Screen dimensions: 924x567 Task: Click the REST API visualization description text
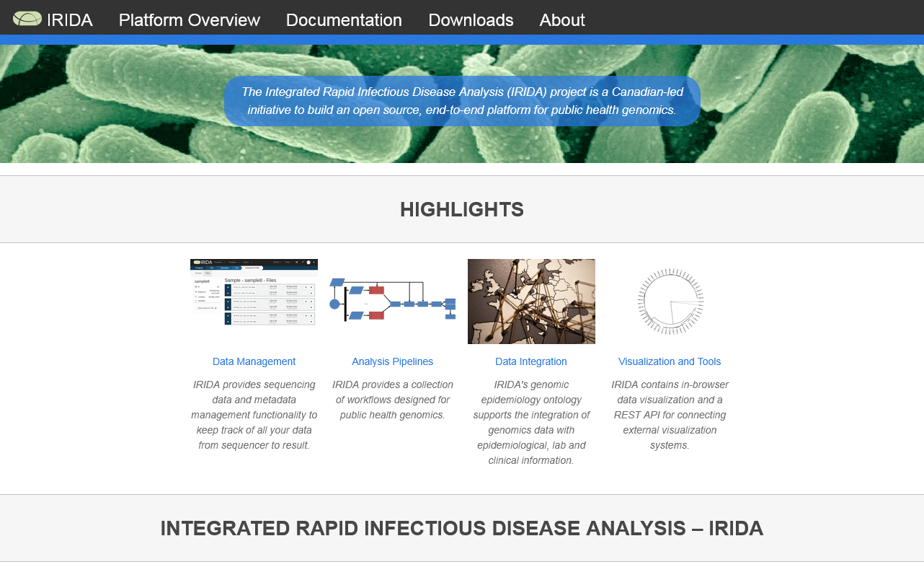(670, 415)
